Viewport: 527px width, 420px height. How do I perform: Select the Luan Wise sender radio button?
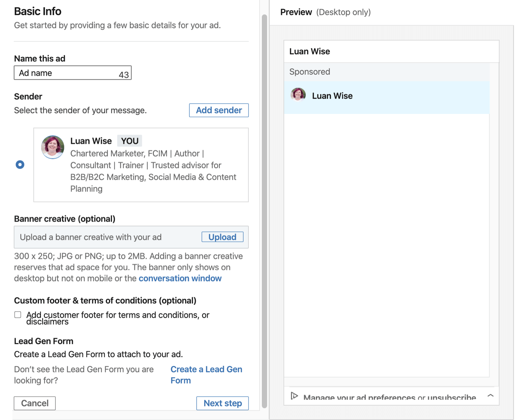tap(20, 165)
